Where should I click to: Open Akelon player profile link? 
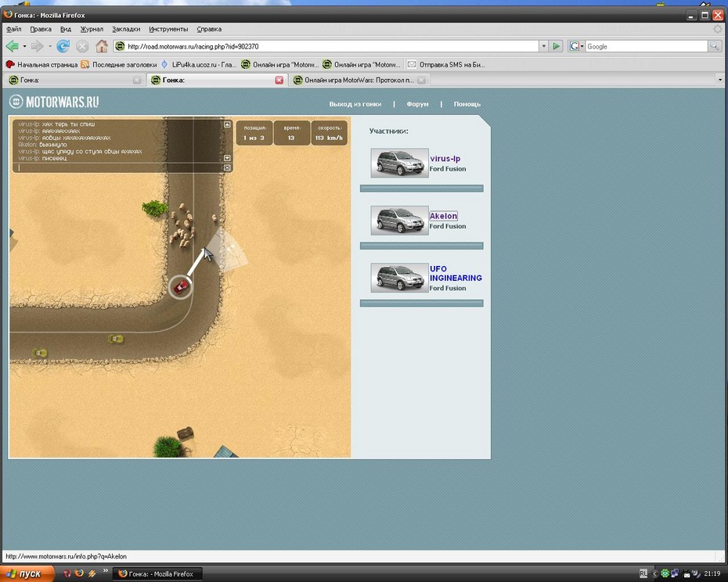point(443,216)
